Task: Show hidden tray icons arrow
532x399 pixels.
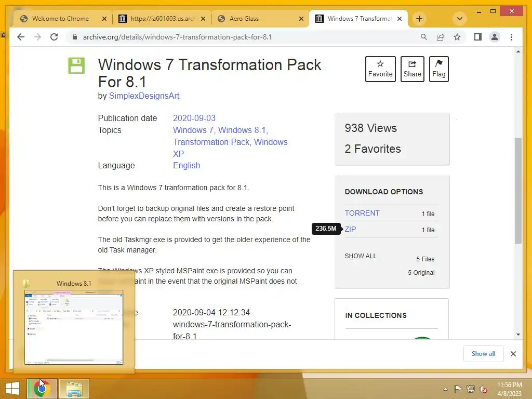Action: pyautogui.click(x=445, y=389)
